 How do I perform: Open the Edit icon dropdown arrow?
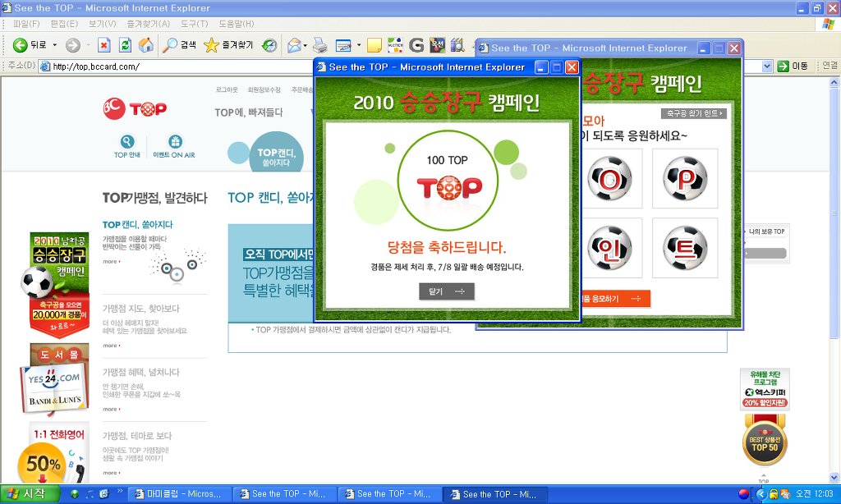coord(359,46)
